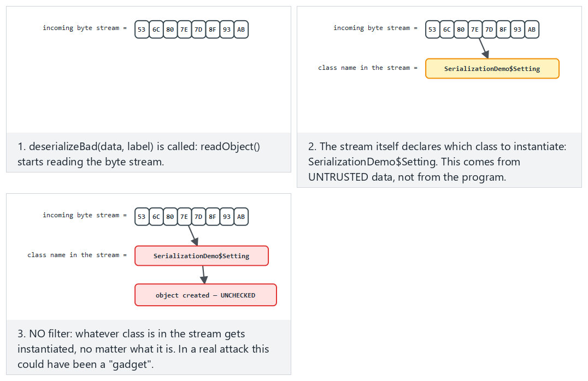Viewport: 588px width, 381px height.
Task: Click byte 80 in the step 1 diagram
Action: point(170,29)
